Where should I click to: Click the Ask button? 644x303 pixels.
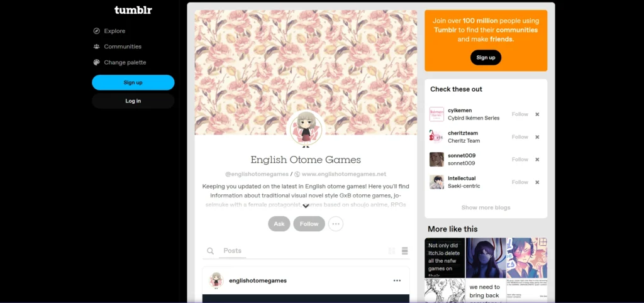pyautogui.click(x=279, y=224)
